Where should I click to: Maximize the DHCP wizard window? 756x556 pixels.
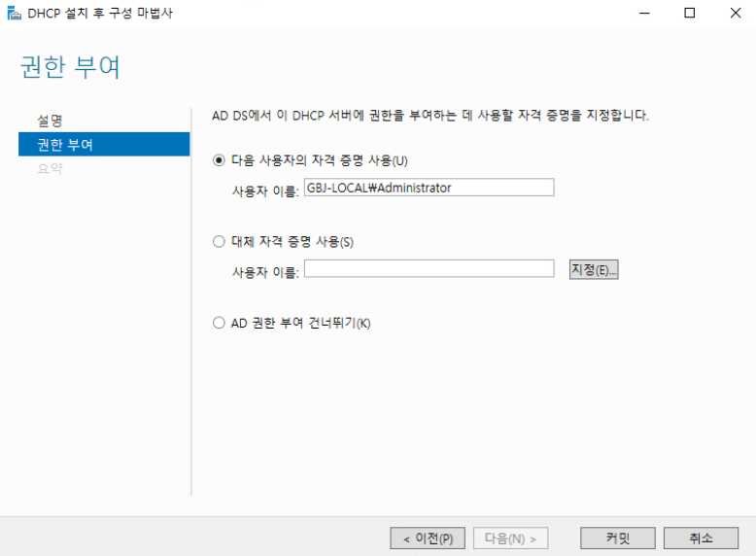[690, 13]
